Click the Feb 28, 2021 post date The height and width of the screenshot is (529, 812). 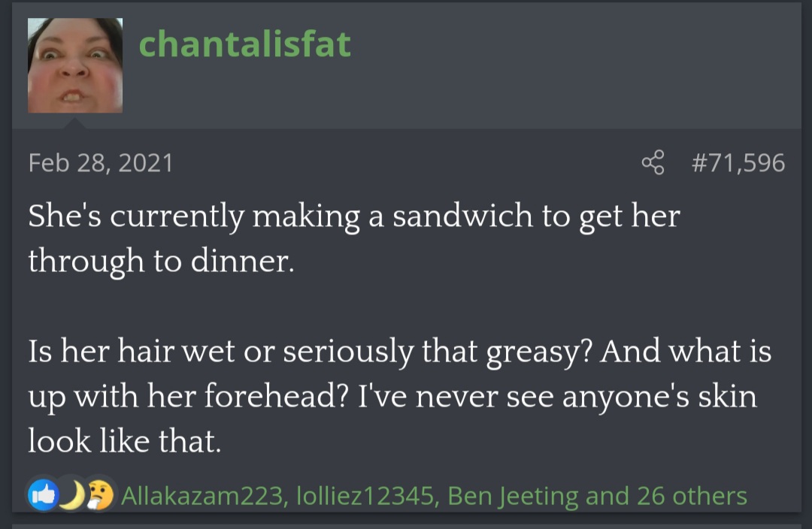(101, 162)
